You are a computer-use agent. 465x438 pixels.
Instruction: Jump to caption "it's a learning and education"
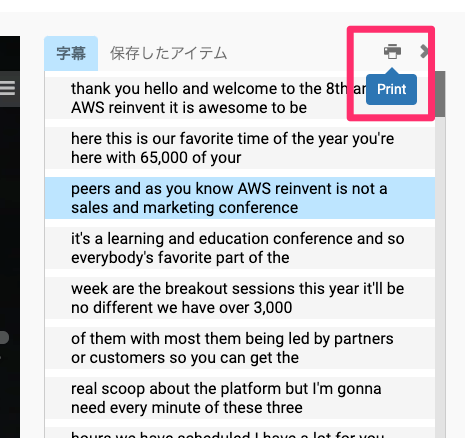coord(240,248)
